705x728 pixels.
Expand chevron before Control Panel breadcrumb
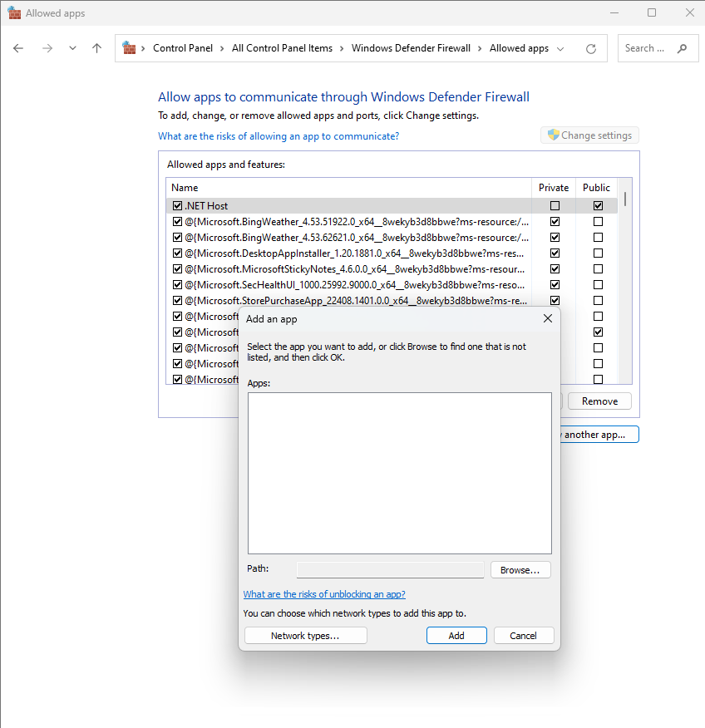tap(143, 49)
